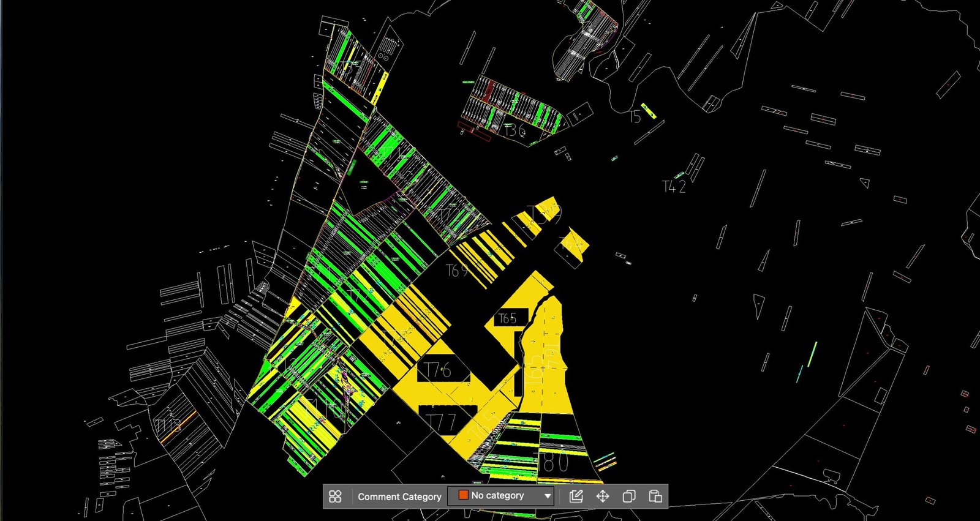Select the T77 block label
Viewport: 980px width, 521px height.
442,422
